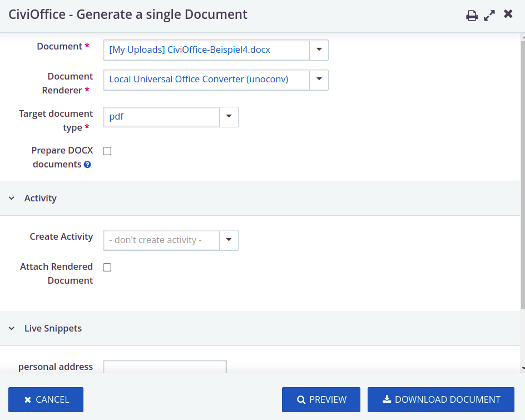Click the Document Renderer label
525x420 pixels.
point(67,83)
